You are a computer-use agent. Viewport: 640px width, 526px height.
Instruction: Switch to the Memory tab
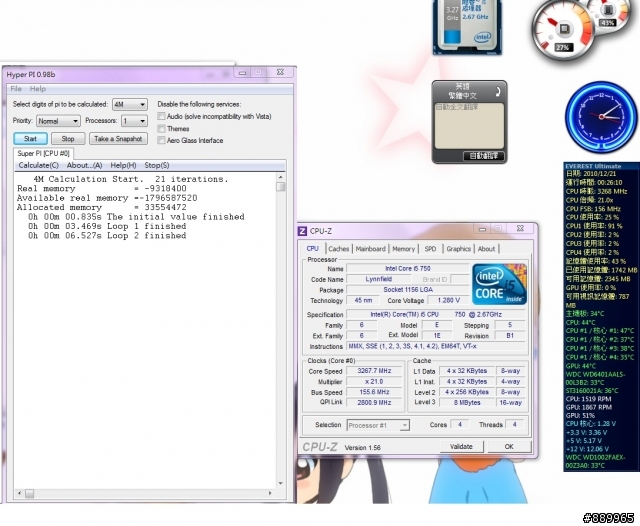pos(403,249)
